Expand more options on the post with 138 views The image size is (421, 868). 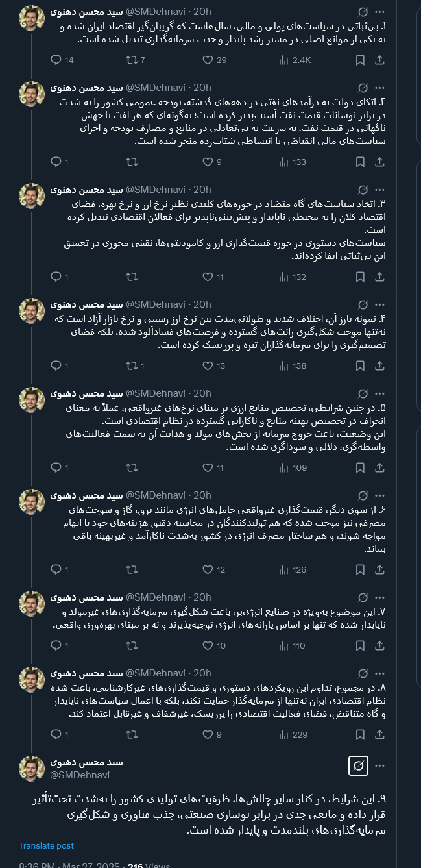tap(380, 304)
